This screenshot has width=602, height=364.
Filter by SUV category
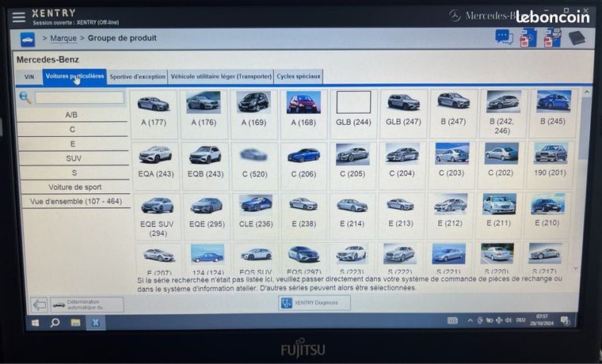click(x=74, y=158)
